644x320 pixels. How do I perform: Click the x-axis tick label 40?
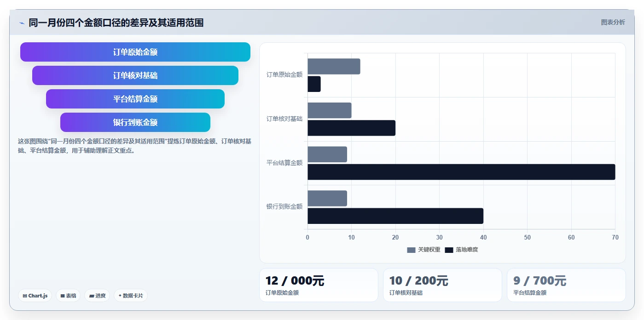point(483,237)
